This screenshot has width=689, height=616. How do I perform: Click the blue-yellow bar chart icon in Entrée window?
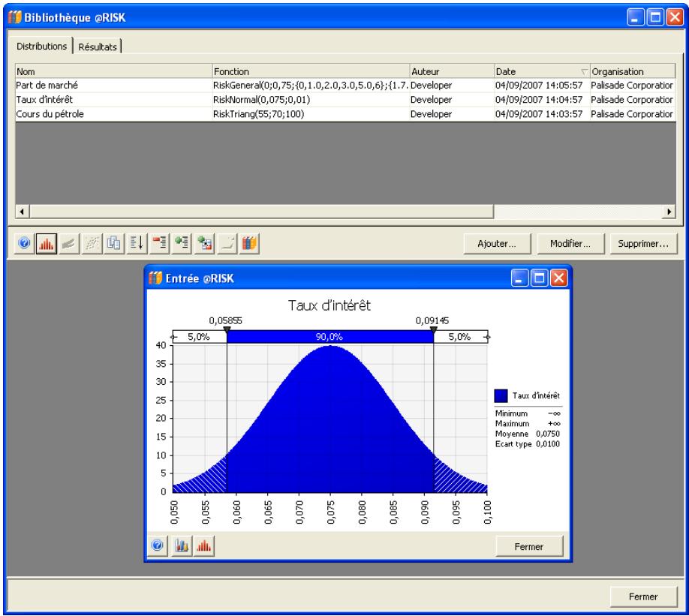(x=183, y=546)
